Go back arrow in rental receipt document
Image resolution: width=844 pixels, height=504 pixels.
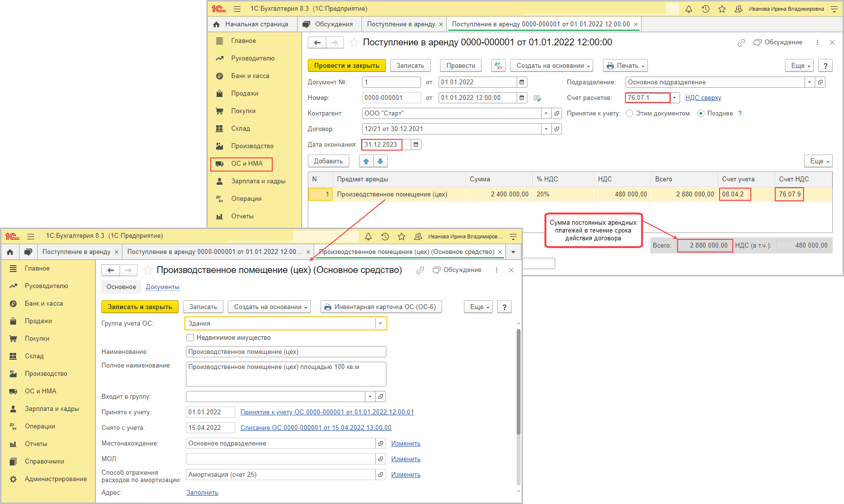click(317, 43)
